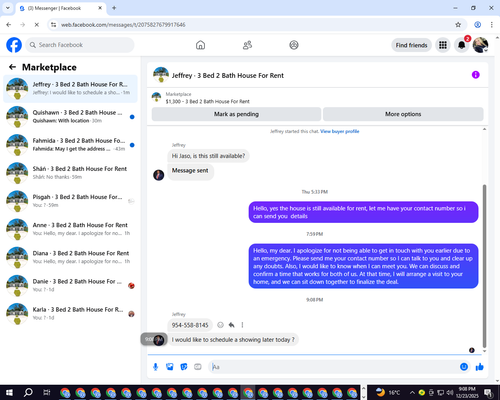Click the attach photo icon in composer

point(170,367)
